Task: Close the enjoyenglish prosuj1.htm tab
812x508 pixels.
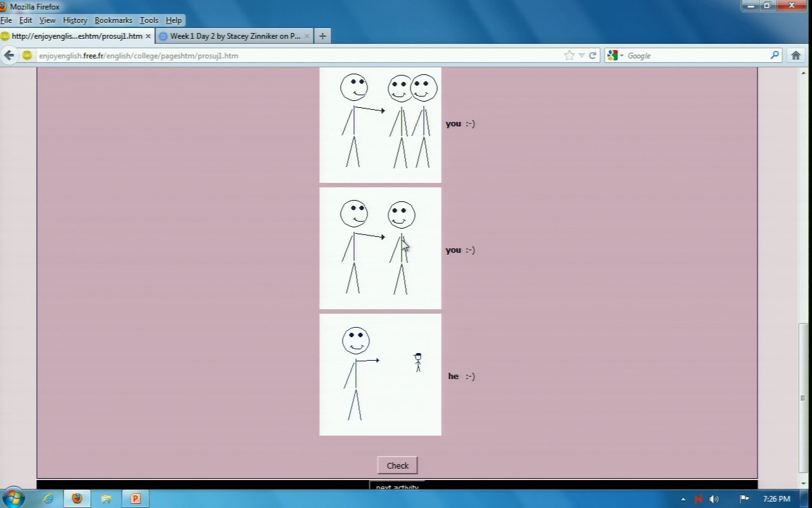Action: pos(148,36)
